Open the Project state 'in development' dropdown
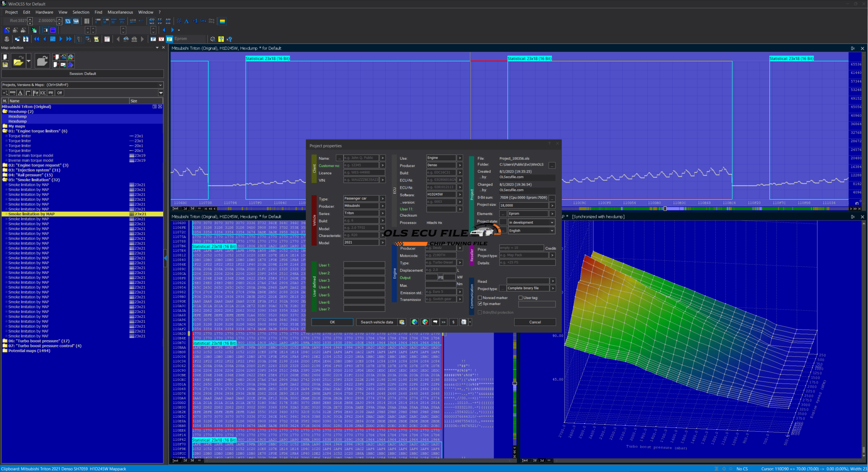Screen dimensions: 868x472 531,222
